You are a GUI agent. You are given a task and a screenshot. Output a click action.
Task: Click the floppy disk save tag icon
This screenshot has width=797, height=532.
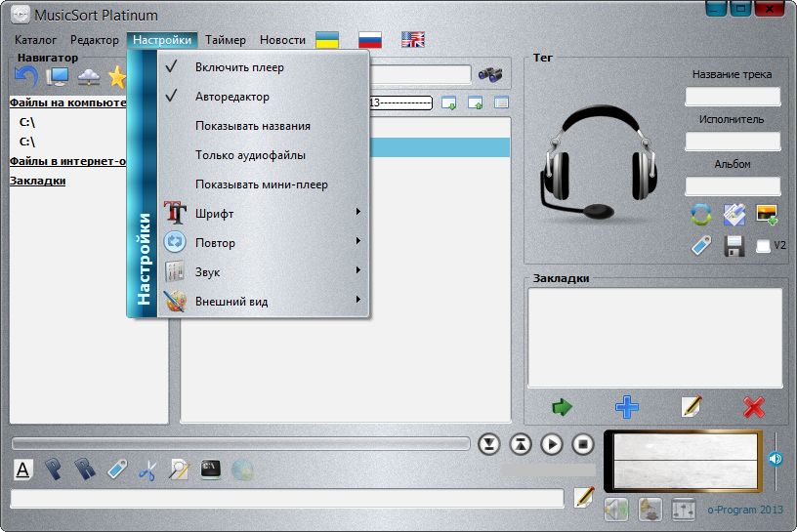coord(734,245)
